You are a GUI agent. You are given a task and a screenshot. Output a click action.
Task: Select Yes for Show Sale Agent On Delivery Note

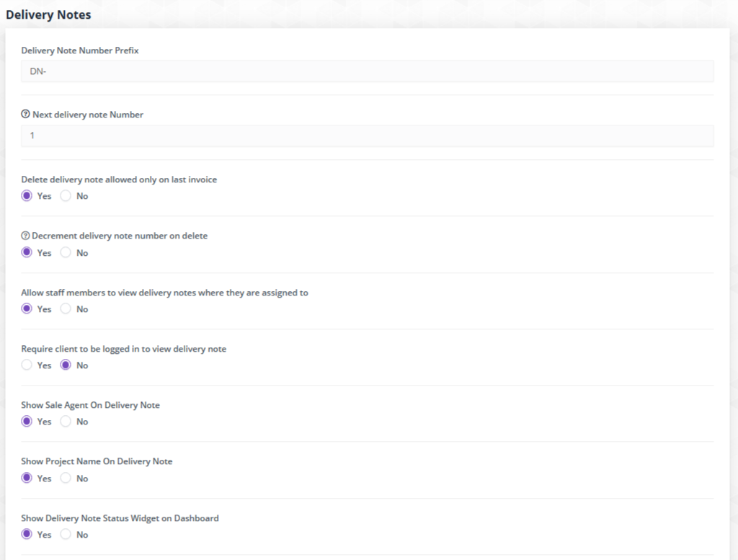(x=27, y=422)
